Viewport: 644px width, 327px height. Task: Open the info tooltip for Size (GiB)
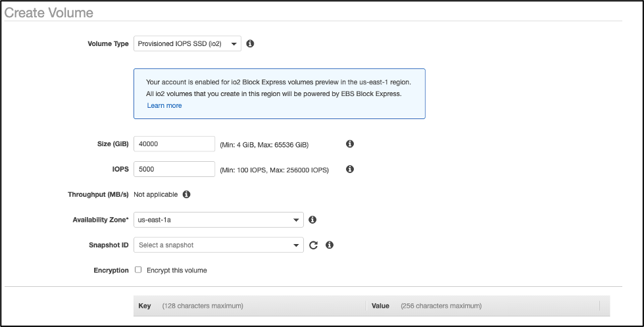pyautogui.click(x=350, y=144)
